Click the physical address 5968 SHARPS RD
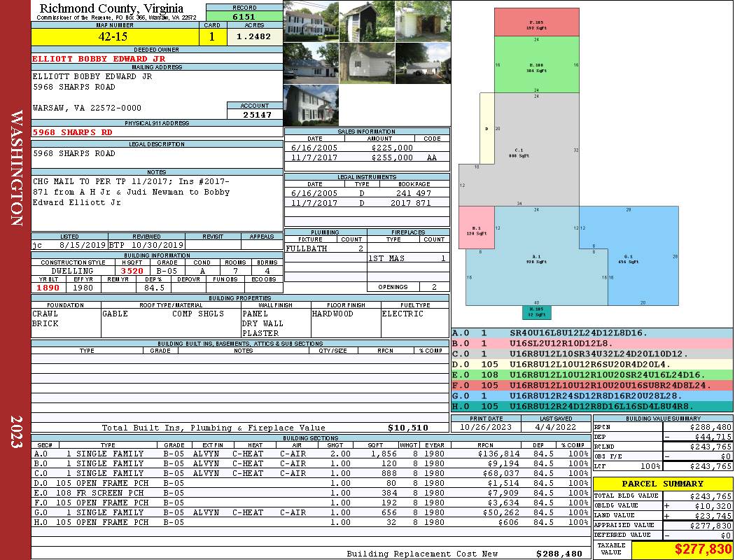Screen dimensions: 735x560 72,132
